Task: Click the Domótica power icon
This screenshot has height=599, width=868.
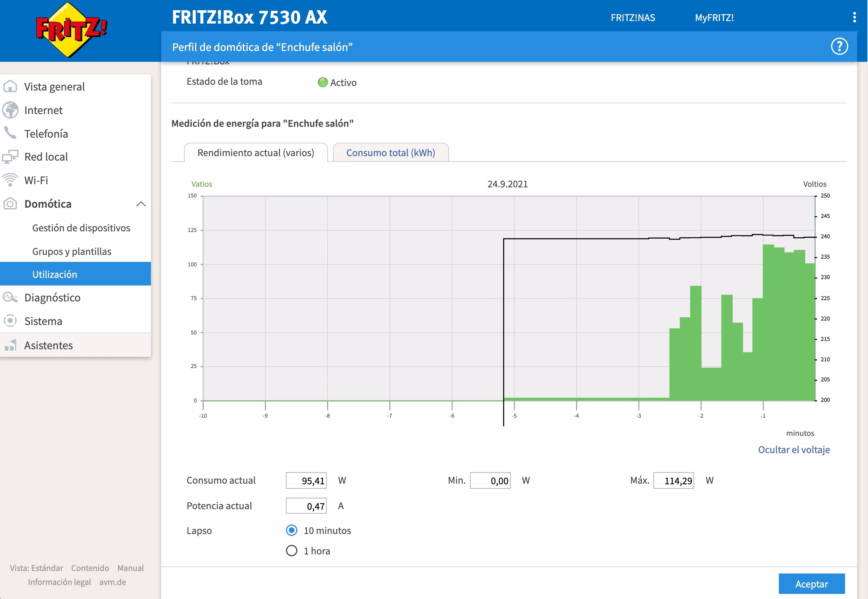Action: pos(10,204)
